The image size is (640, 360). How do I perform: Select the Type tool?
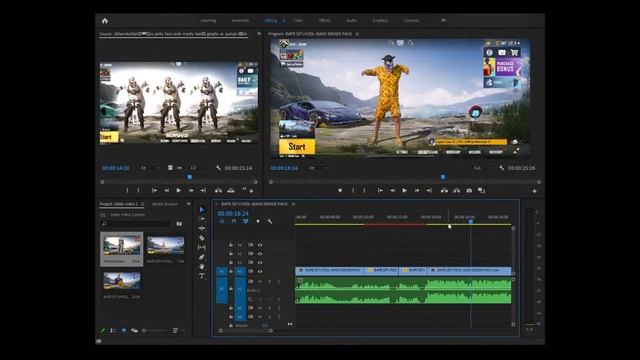pos(202,276)
